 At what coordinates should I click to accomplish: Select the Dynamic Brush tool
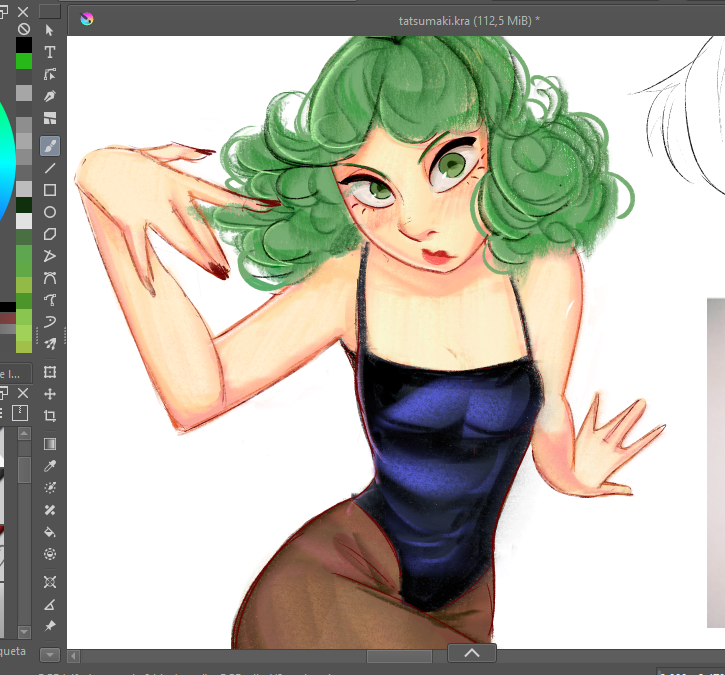pos(49,321)
